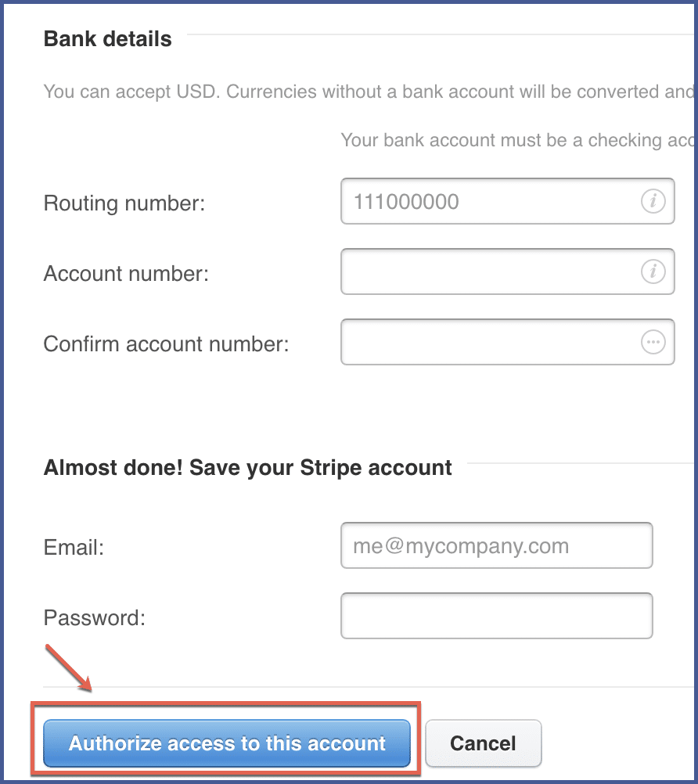The width and height of the screenshot is (698, 784).
Task: Focus the Confirm account number box
Action: 508,342
